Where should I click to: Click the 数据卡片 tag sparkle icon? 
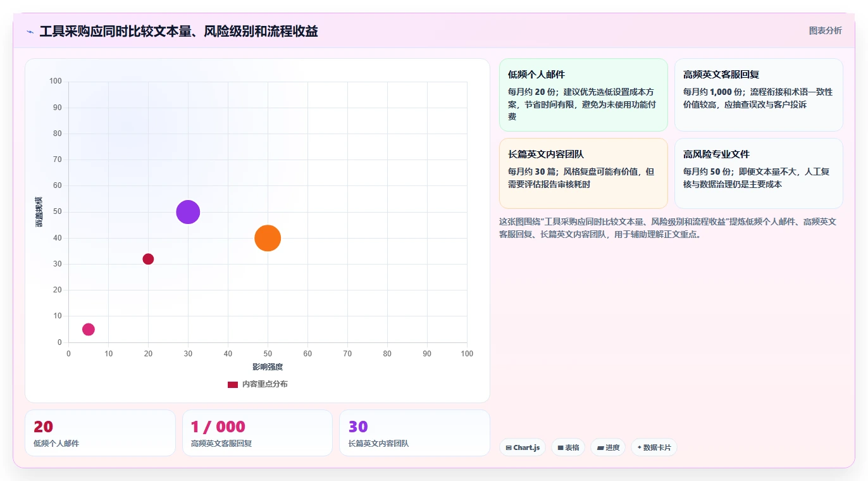(640, 447)
